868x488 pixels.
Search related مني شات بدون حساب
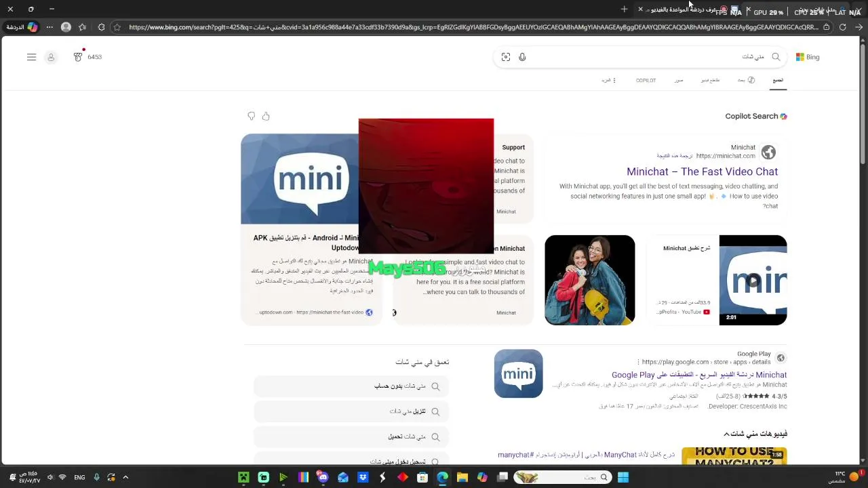pyautogui.click(x=351, y=386)
